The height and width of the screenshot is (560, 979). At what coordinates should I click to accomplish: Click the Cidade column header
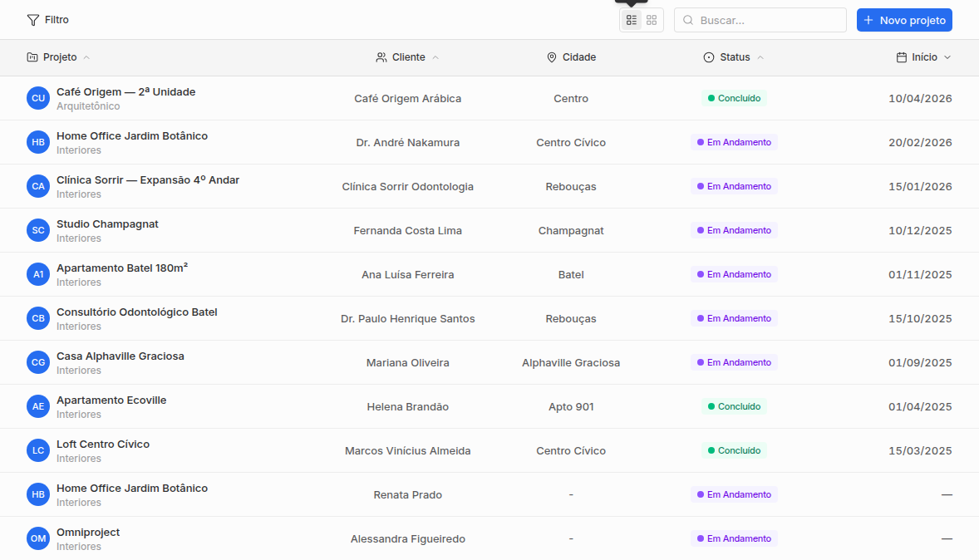[x=571, y=56]
